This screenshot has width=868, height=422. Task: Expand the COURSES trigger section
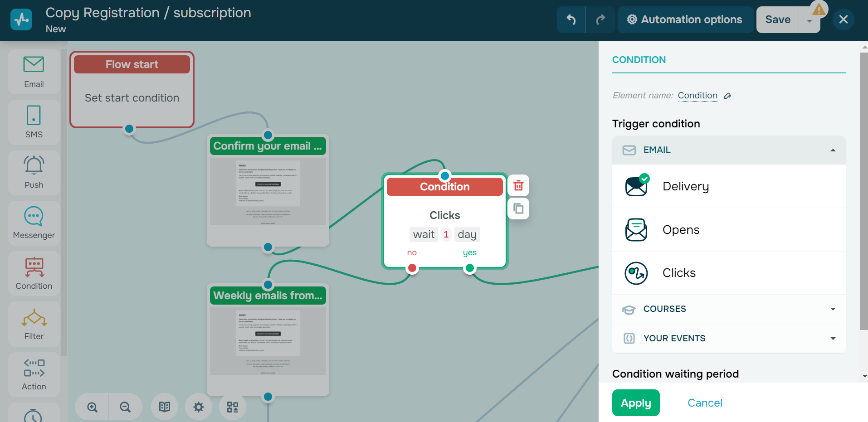click(729, 309)
